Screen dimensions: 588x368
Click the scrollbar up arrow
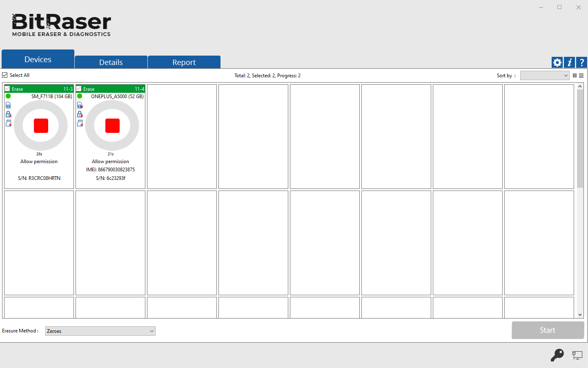coord(580,87)
